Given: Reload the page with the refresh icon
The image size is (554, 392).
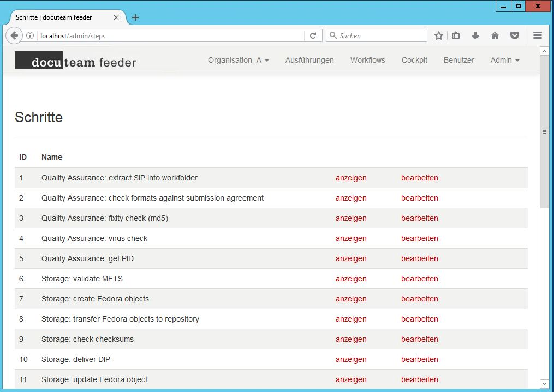Looking at the screenshot, I should click(x=313, y=35).
